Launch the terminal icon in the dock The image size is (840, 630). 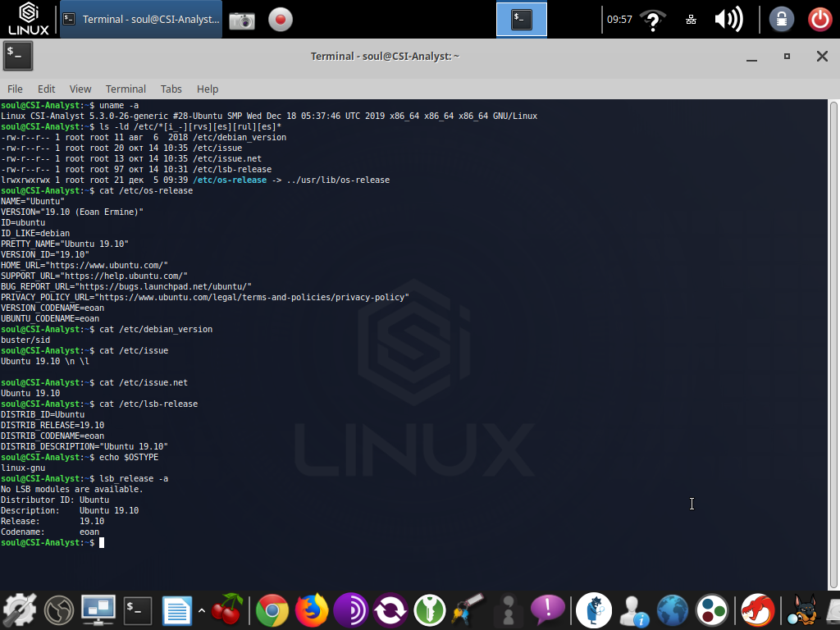click(x=138, y=610)
